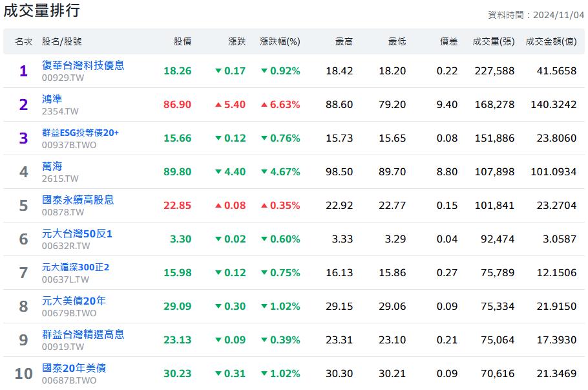Click the turnover 140.3242 value

pyautogui.click(x=554, y=104)
